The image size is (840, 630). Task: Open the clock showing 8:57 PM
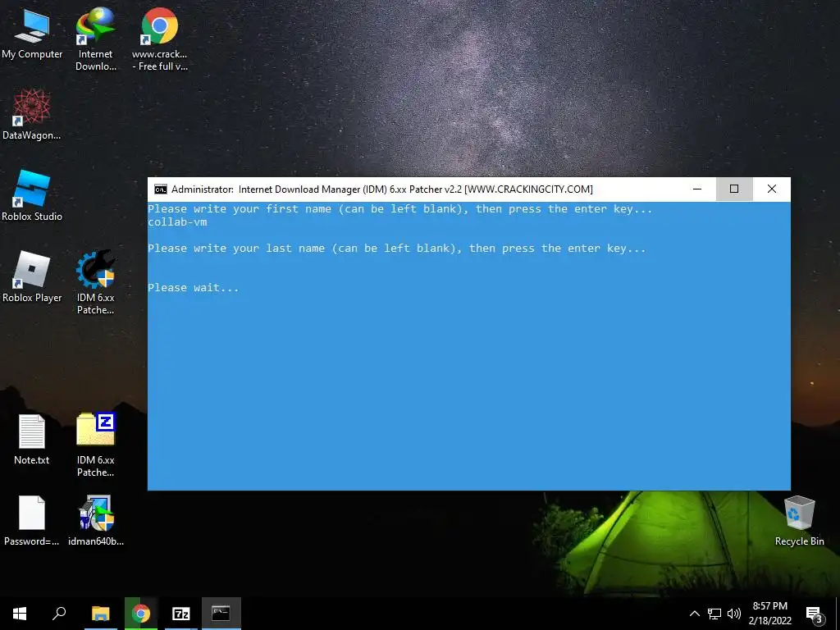[769, 614]
